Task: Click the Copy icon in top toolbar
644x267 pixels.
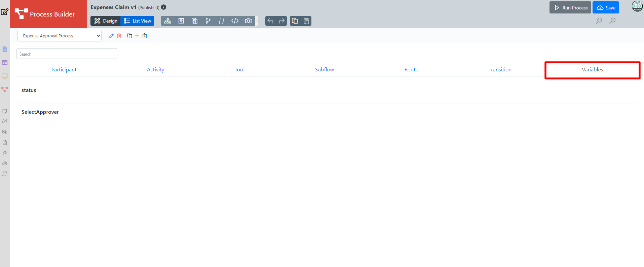Action: 295,21
